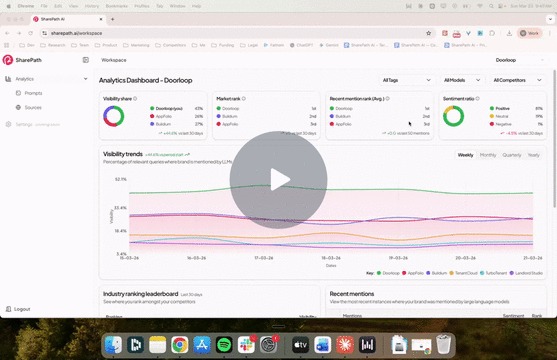The height and width of the screenshot is (360, 557).
Task: Click the Sentiment ratio donut chart
Action: point(454,116)
